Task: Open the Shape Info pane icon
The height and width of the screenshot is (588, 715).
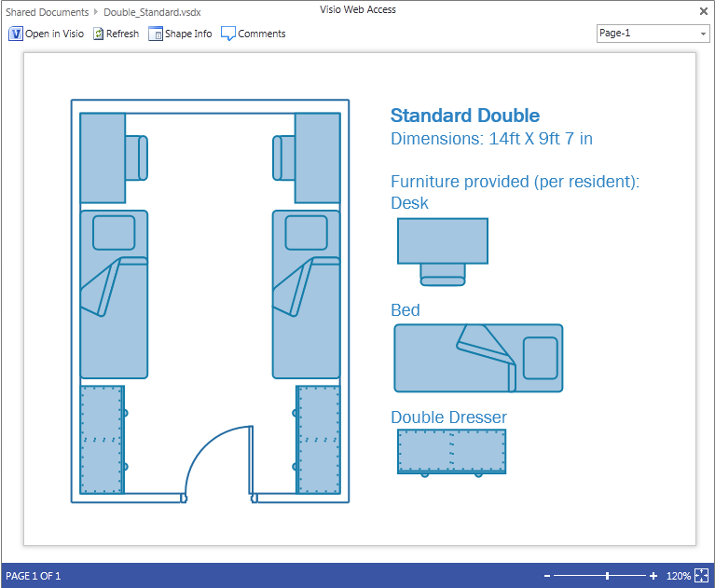Action: 156,34
